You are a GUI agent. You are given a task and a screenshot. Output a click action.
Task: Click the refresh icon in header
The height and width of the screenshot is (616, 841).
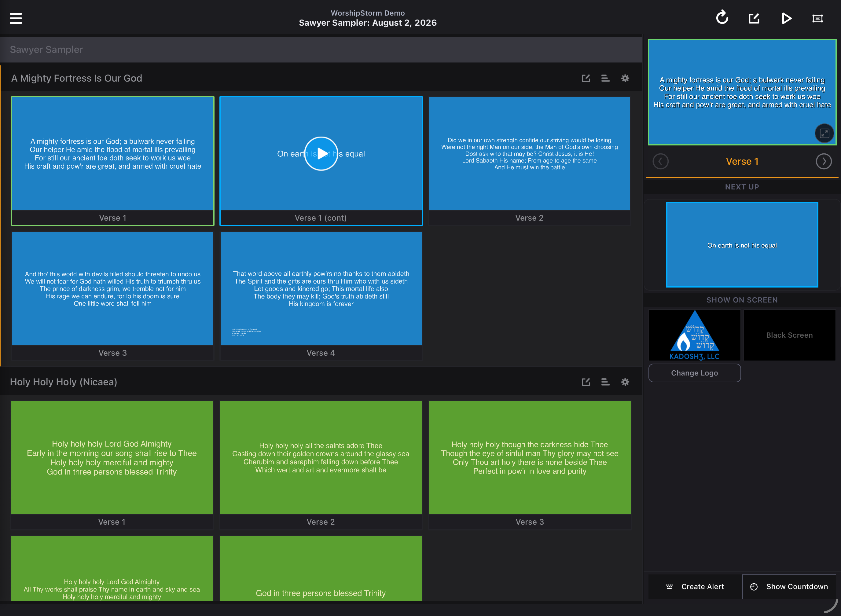click(x=722, y=17)
